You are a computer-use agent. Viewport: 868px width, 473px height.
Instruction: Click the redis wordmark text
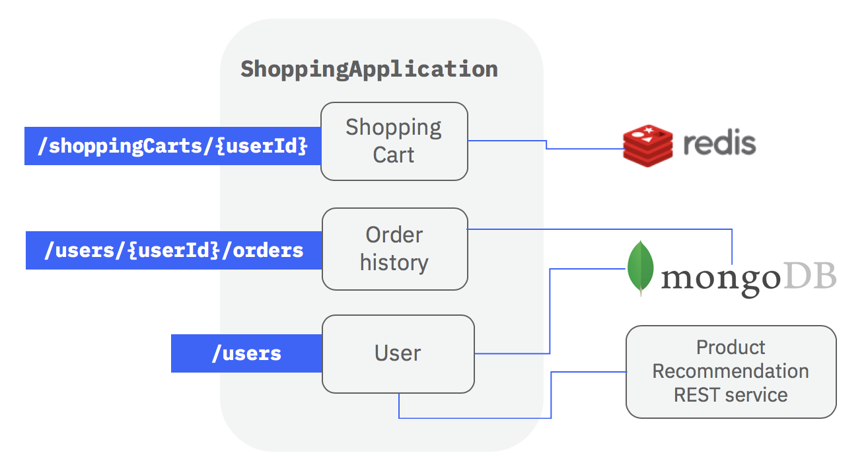[x=719, y=142]
